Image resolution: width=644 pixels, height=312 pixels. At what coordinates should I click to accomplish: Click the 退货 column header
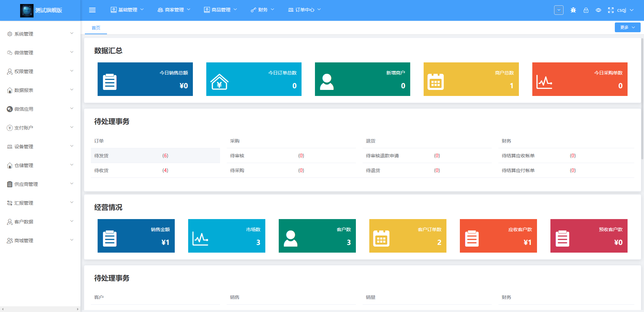tap(371, 141)
